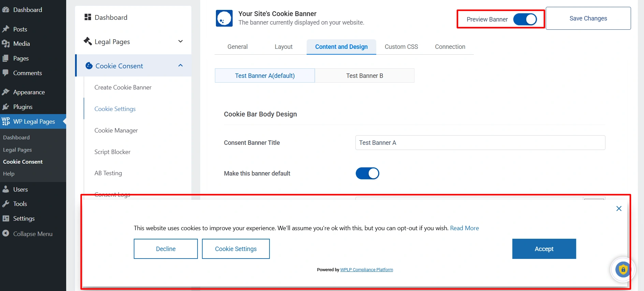Viewport: 644px width, 291px height.
Task: Click the Appearance paintbrush icon
Action: (x=5, y=92)
